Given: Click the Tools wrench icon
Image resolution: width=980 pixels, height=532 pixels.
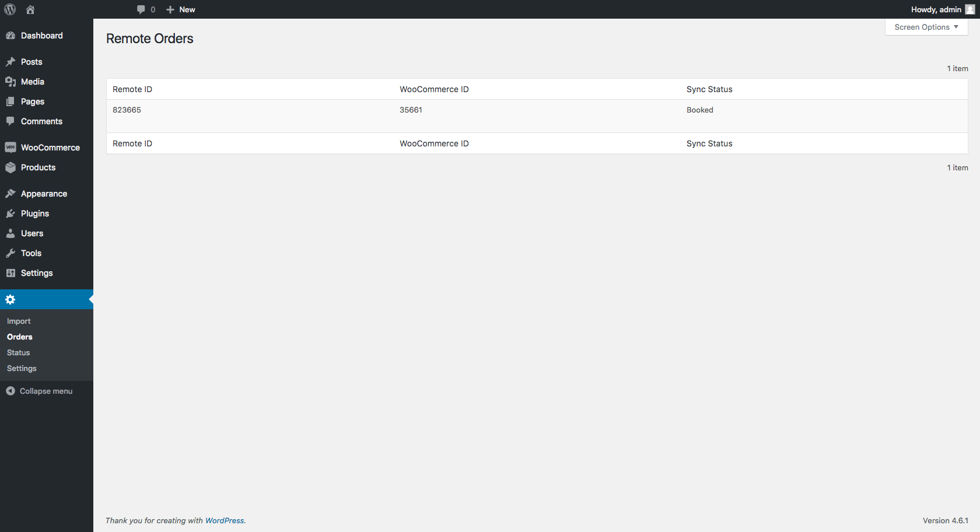Looking at the screenshot, I should pyautogui.click(x=10, y=253).
